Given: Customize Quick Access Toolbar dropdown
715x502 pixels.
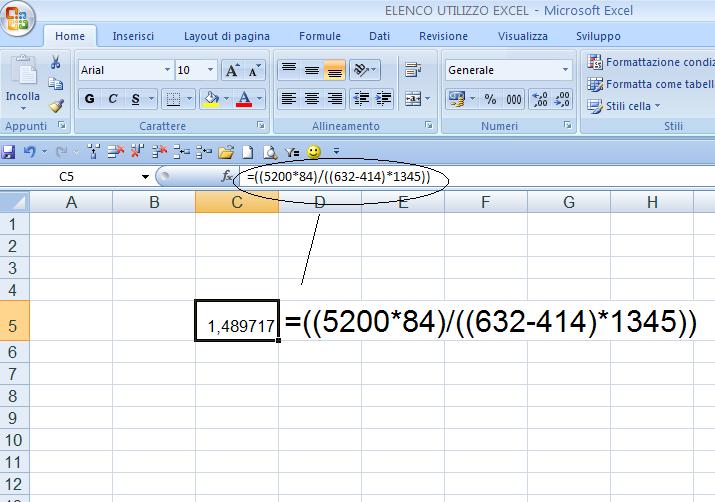Looking at the screenshot, I should click(x=336, y=151).
